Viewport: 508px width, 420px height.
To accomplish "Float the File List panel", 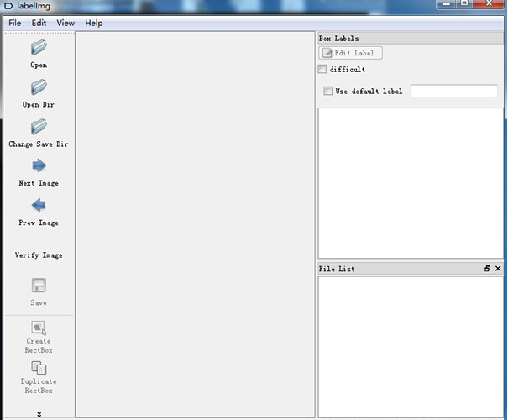I will (x=487, y=269).
